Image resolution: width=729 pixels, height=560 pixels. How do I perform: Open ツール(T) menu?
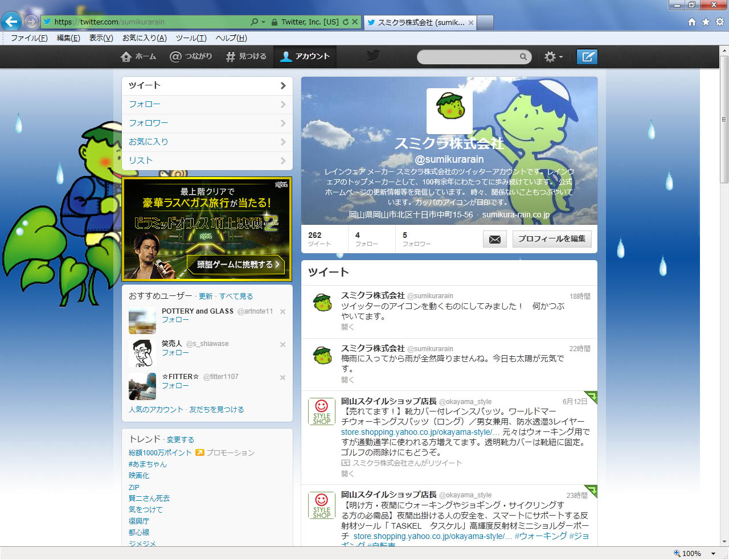(x=191, y=38)
